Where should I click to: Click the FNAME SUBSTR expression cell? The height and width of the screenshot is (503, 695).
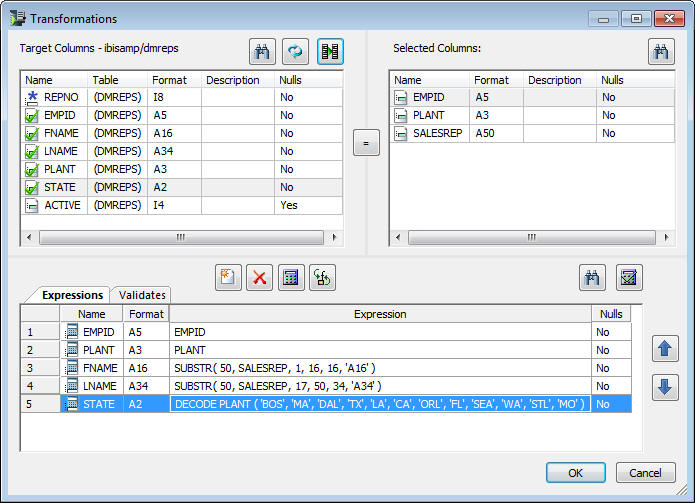point(380,368)
